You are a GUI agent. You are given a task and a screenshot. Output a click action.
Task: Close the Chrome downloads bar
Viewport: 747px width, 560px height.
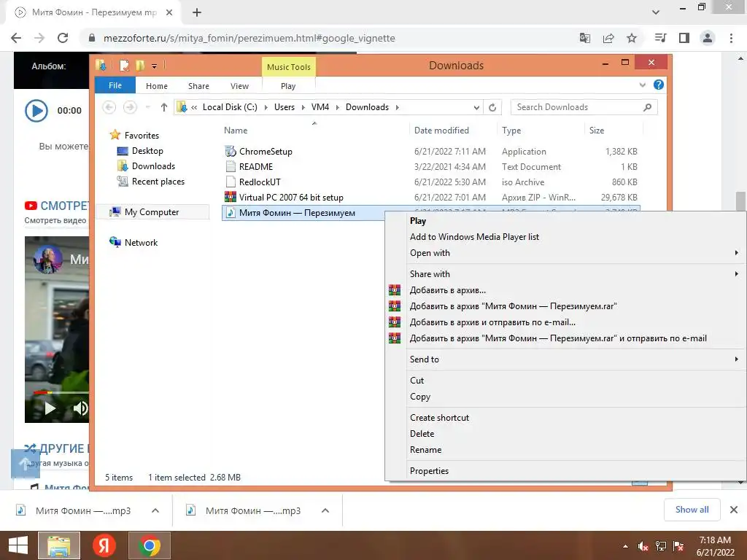tap(734, 510)
